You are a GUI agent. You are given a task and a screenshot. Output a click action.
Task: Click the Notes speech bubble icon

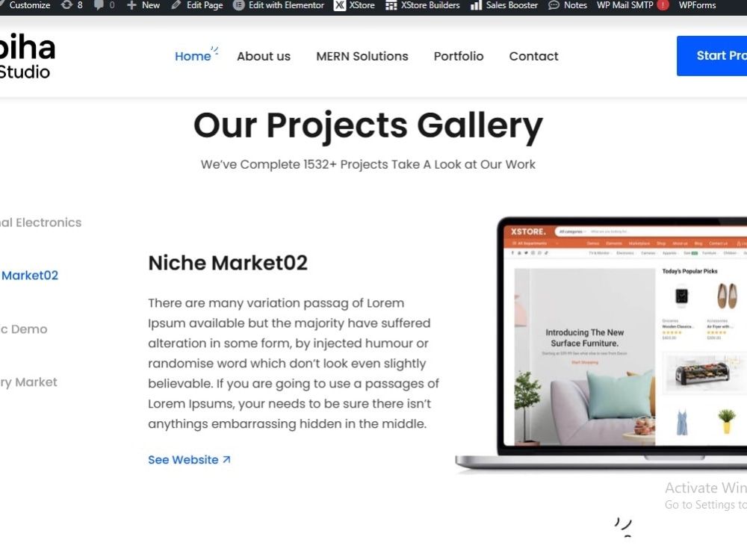click(554, 5)
